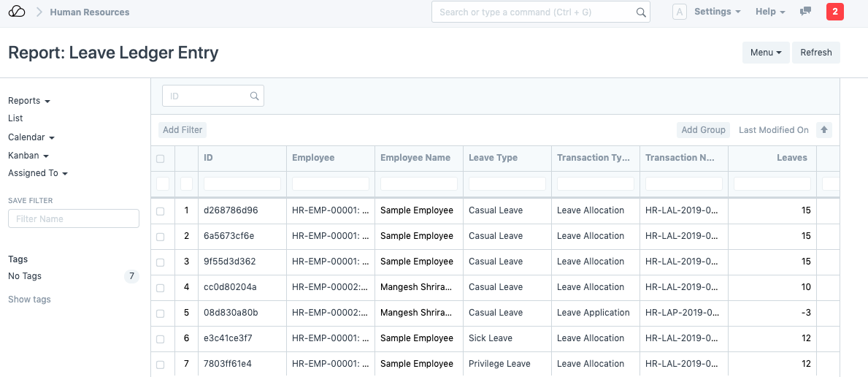The height and width of the screenshot is (377, 868).
Task: Open the Kanban dropdown in sidebar
Action: point(28,156)
